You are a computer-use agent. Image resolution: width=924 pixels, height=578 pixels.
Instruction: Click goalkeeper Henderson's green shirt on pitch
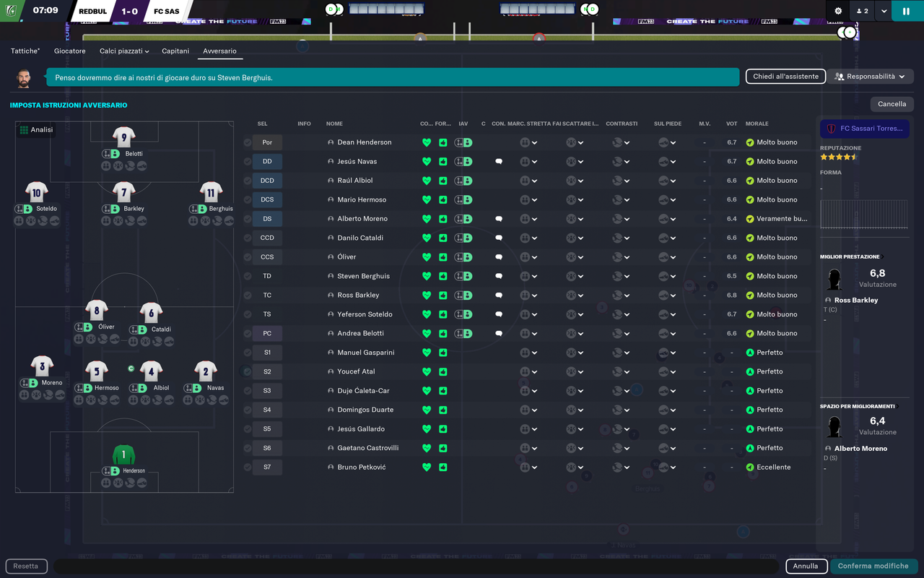coord(123,454)
